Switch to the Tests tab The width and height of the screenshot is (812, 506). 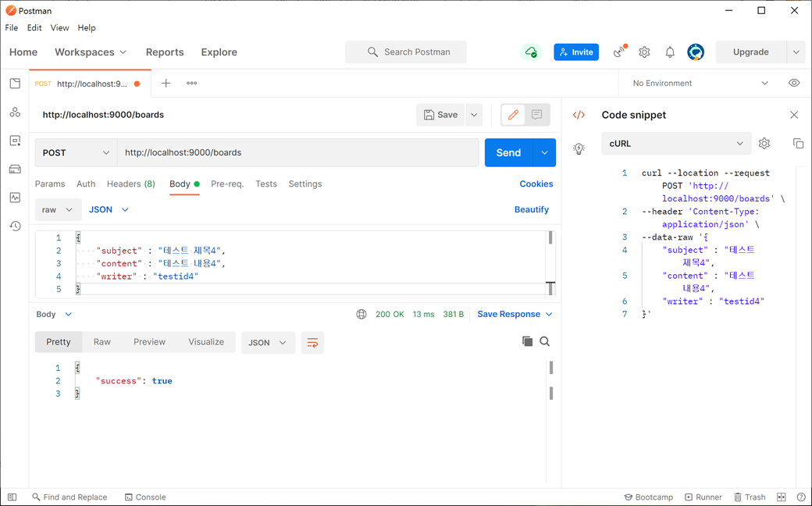[266, 184]
